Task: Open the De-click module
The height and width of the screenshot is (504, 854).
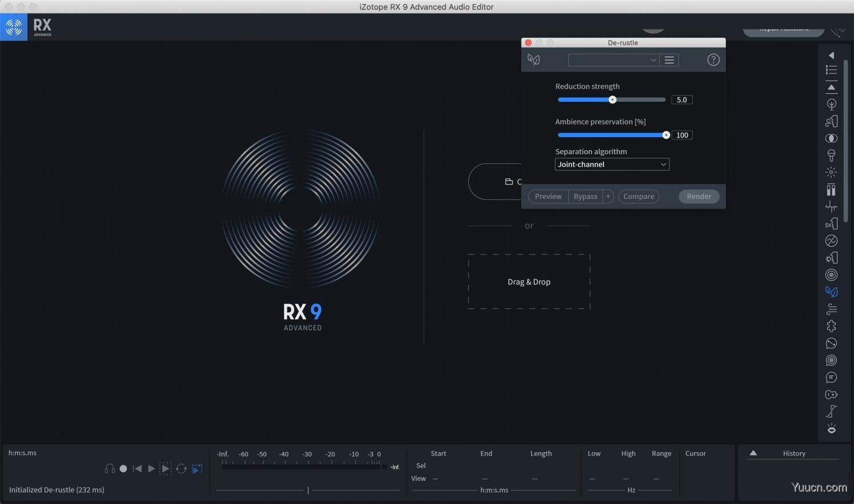Action: (831, 172)
